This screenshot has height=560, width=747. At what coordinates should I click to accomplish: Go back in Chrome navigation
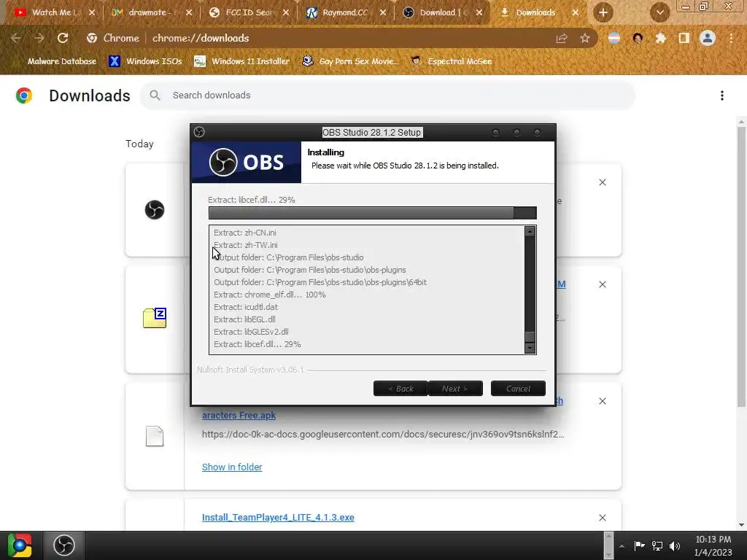[x=16, y=38]
